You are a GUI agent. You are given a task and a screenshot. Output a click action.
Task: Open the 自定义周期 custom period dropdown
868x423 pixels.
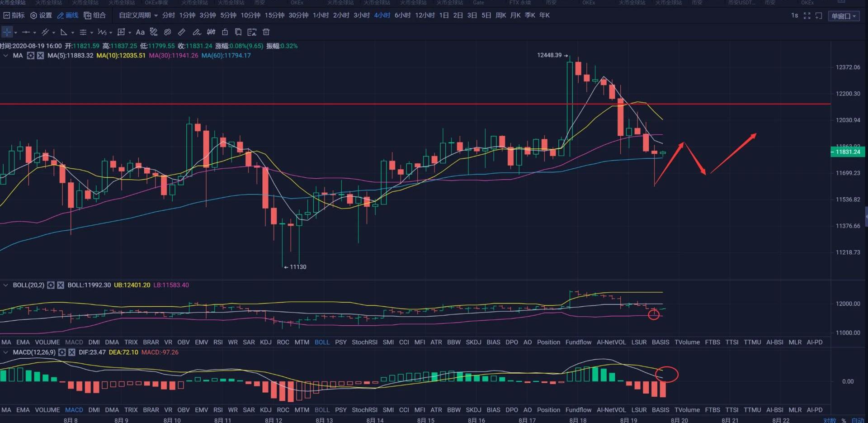click(138, 15)
